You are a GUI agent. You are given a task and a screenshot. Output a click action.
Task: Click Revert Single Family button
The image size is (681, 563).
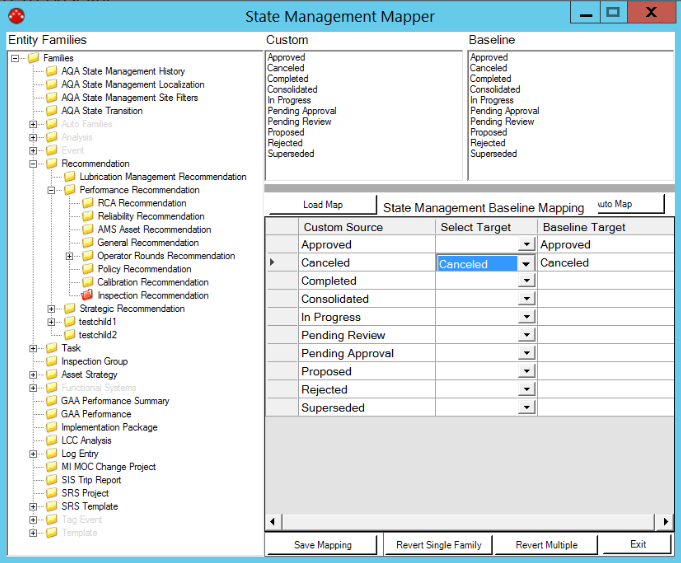(439, 545)
